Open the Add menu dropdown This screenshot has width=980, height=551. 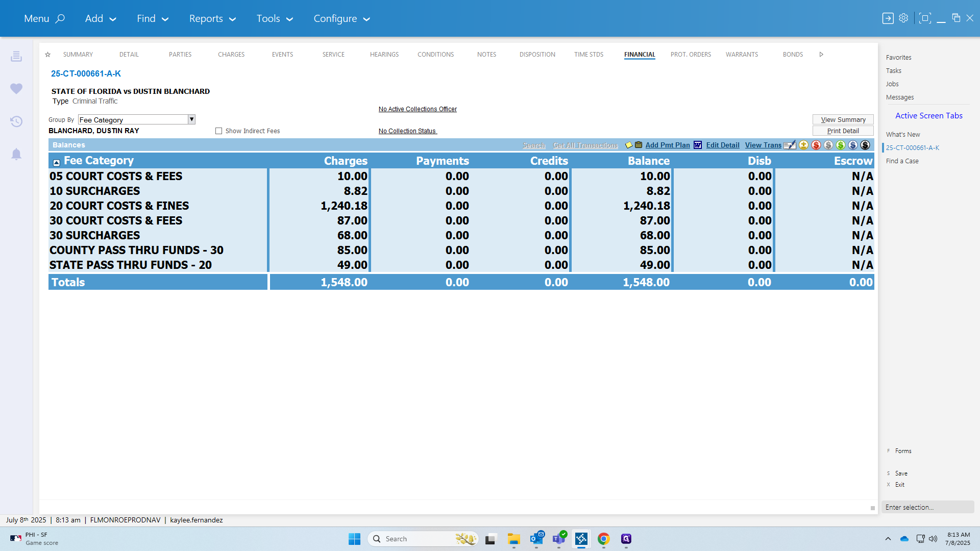101,19
